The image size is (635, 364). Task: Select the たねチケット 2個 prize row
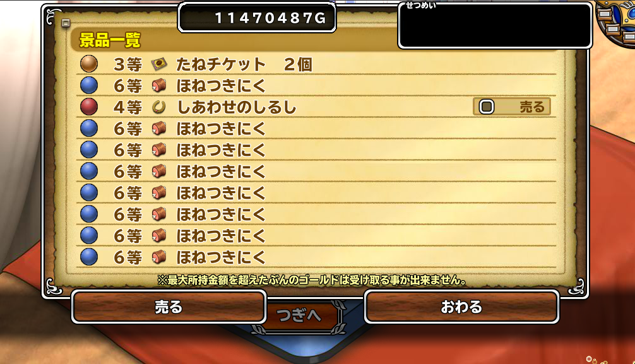316,64
